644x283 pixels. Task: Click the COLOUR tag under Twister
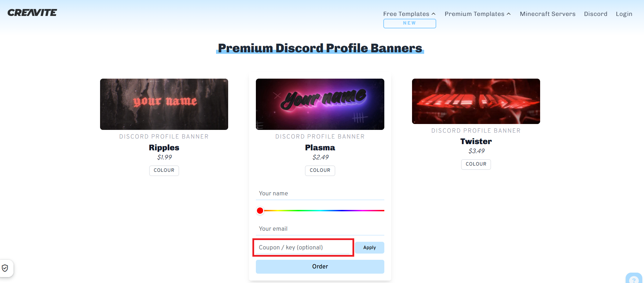476,164
